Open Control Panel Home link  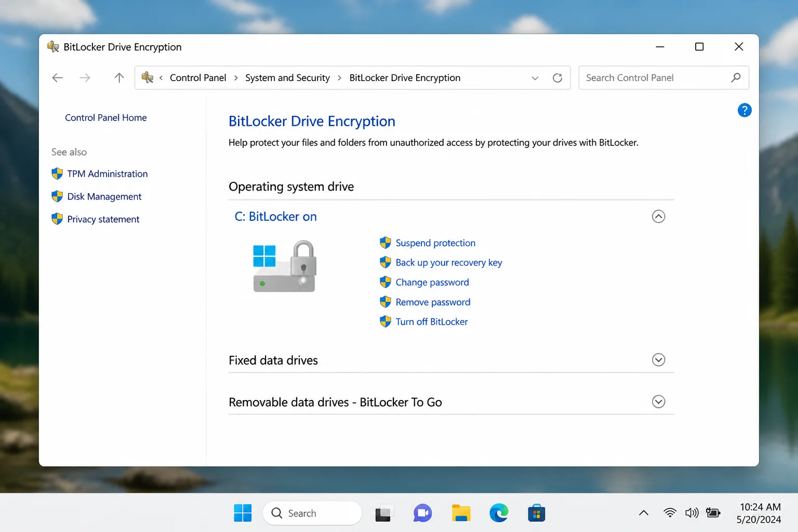[x=106, y=118]
